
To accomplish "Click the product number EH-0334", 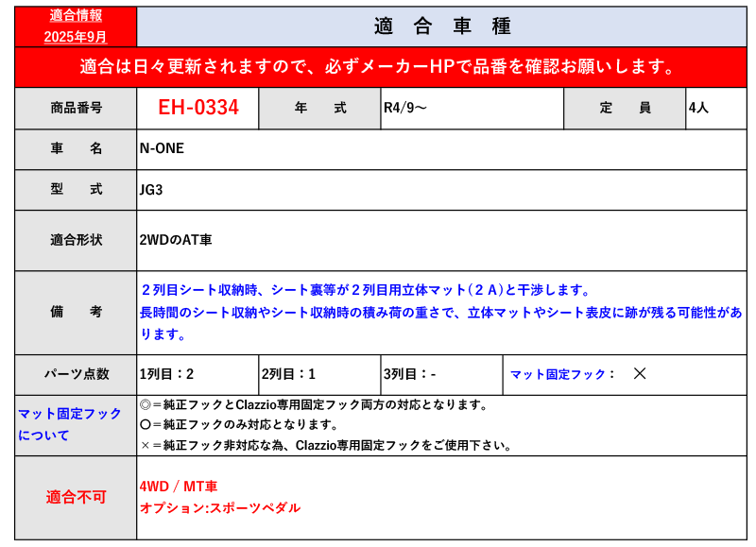I will [198, 108].
